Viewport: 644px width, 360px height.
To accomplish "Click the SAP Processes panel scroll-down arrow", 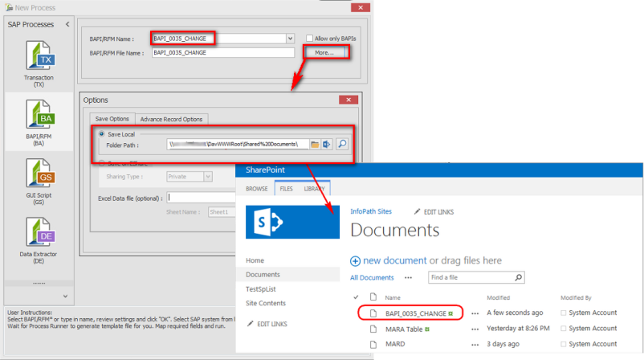I will [64, 297].
